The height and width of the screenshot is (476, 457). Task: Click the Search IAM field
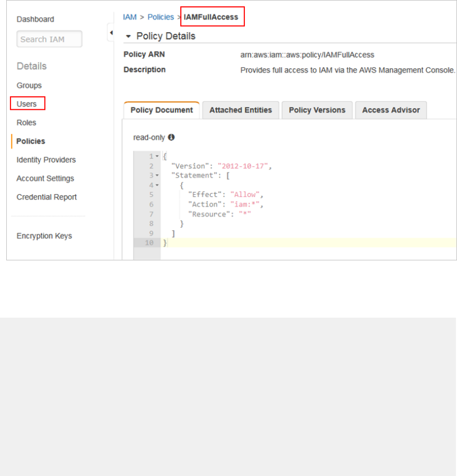[49, 39]
